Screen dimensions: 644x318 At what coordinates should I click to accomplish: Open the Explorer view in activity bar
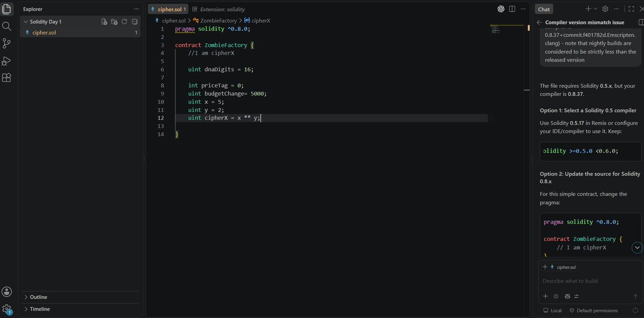7,9
